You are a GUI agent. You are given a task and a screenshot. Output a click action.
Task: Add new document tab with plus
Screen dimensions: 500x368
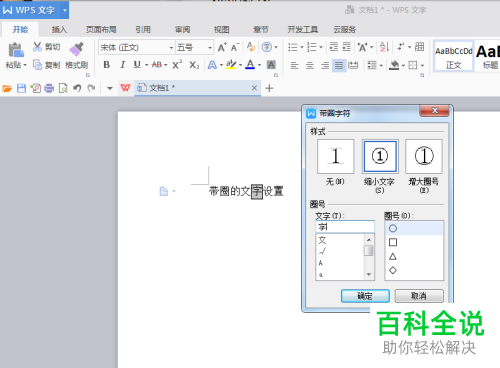tap(269, 88)
